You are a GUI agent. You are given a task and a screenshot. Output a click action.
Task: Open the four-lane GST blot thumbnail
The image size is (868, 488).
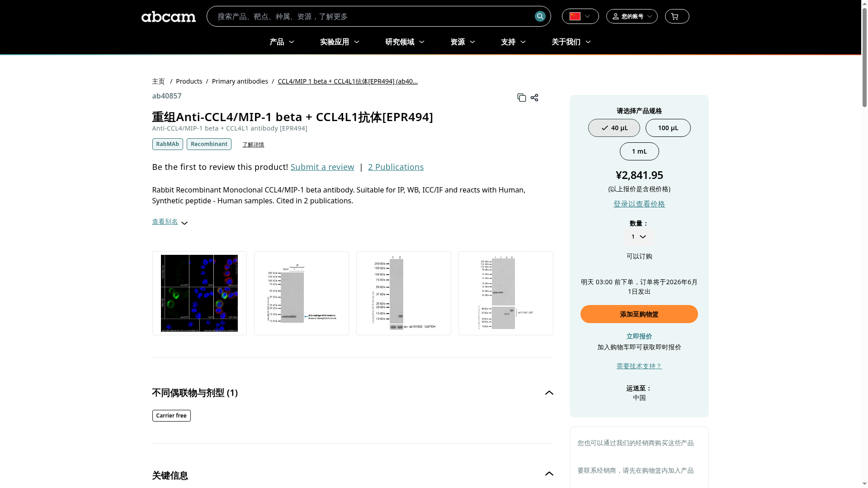coord(506,293)
